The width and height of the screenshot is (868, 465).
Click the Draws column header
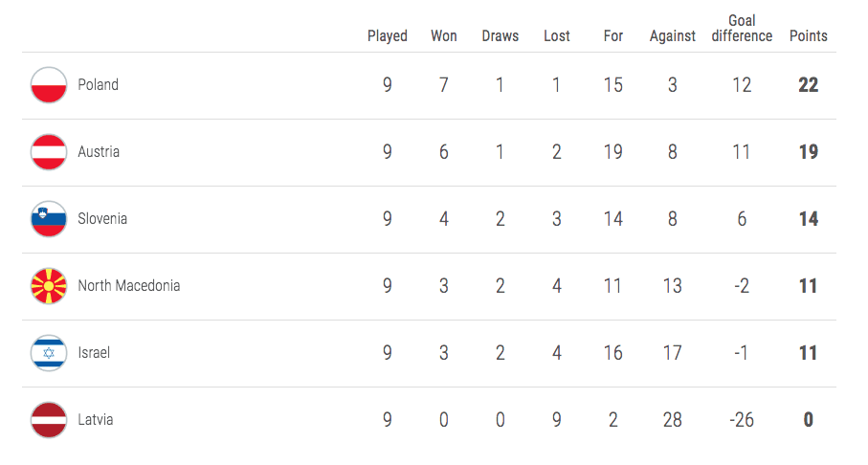(501, 36)
